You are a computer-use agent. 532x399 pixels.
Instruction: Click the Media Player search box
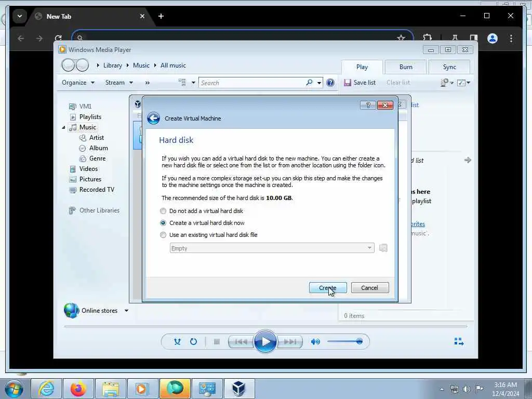tap(253, 83)
